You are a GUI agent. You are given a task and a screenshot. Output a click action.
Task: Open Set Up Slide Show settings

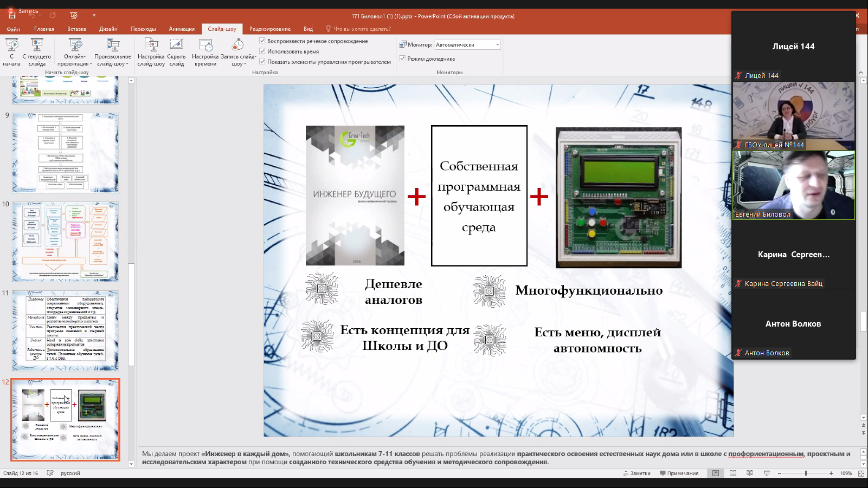[151, 52]
